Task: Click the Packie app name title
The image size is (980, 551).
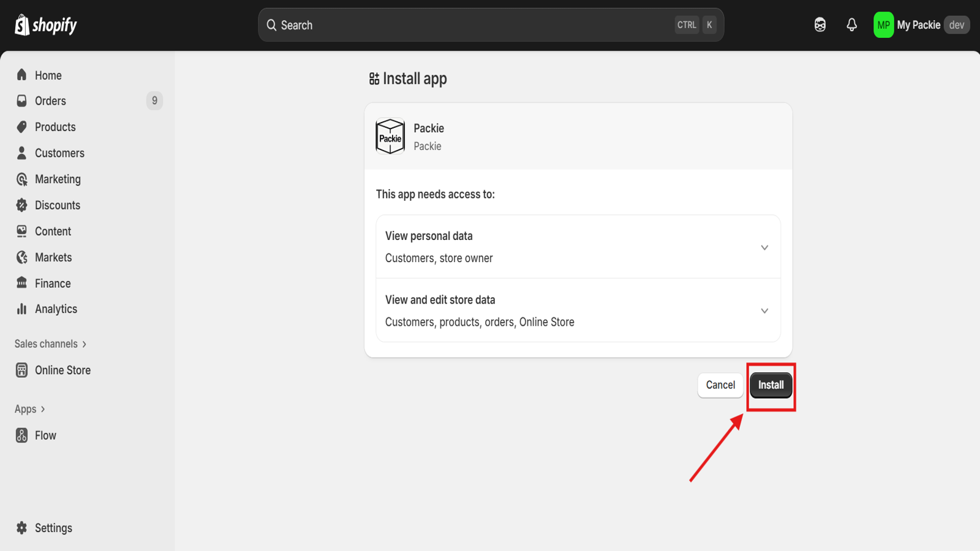Action: point(429,128)
